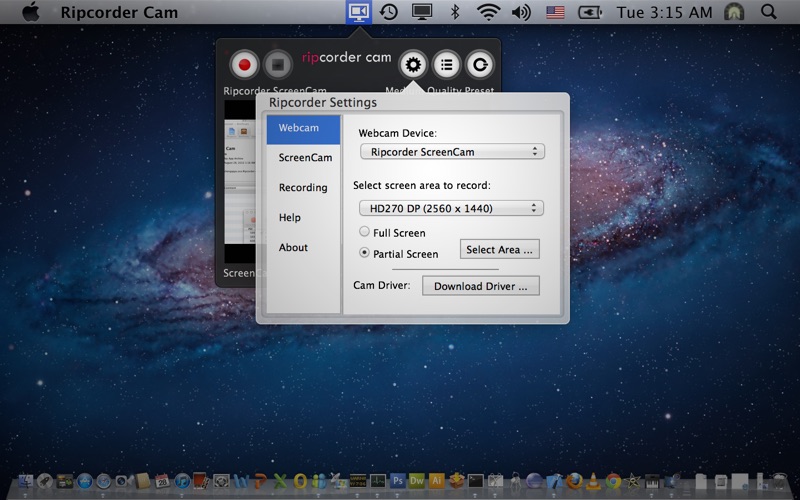
Task: Select the Partial Screen radio option
Action: (x=365, y=253)
